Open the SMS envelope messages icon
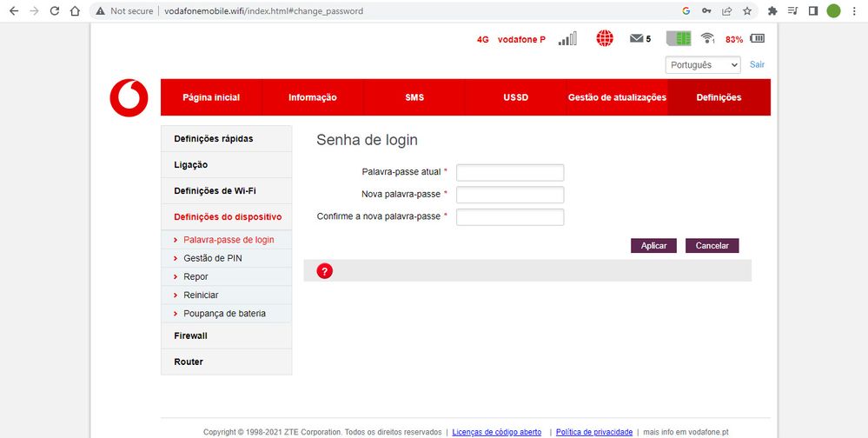The height and width of the screenshot is (438, 868). click(x=639, y=39)
